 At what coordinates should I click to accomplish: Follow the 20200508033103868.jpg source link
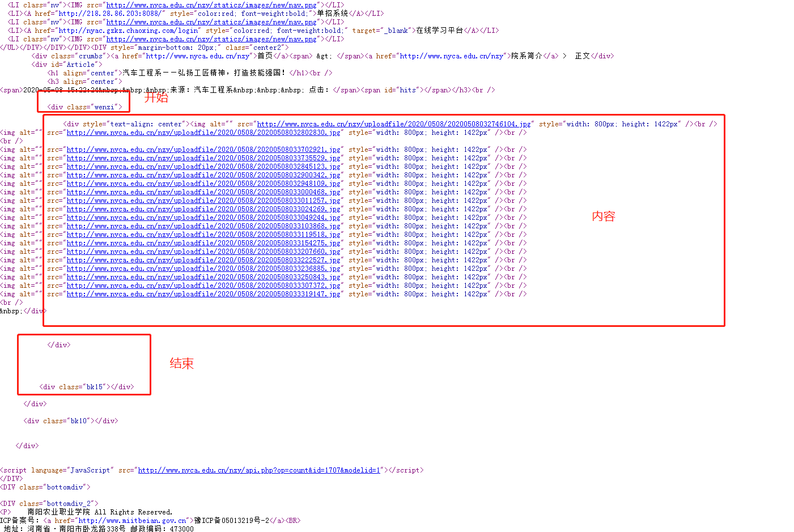tap(203, 226)
